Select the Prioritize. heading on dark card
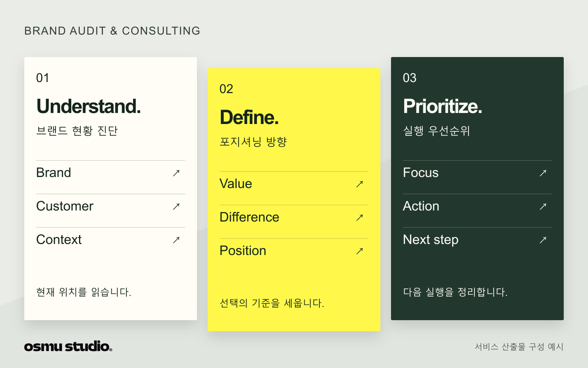 [442, 106]
